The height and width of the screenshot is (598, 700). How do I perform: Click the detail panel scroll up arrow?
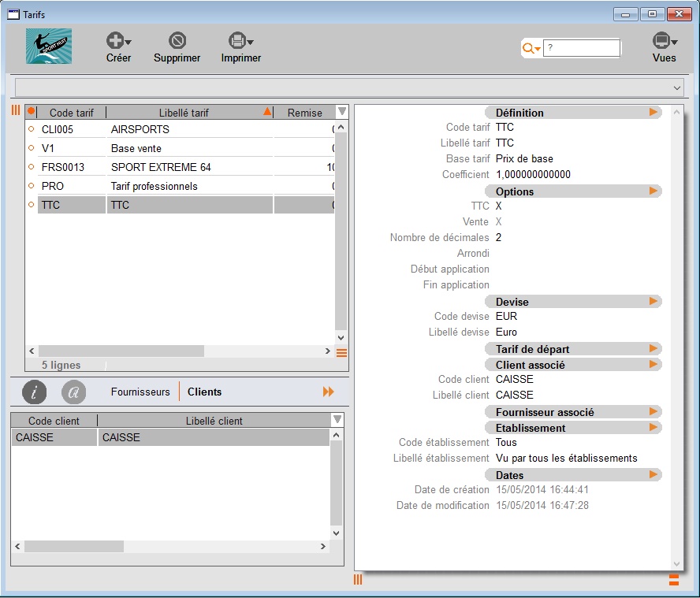(676, 112)
